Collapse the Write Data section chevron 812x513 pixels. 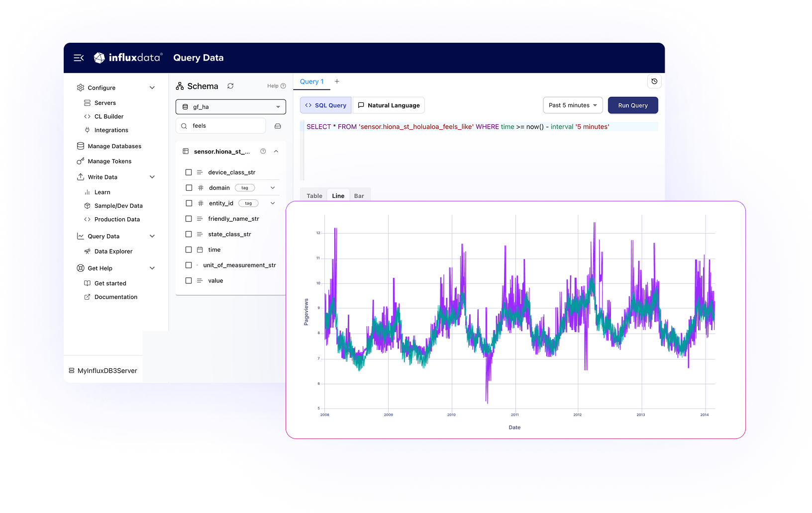[x=152, y=177]
